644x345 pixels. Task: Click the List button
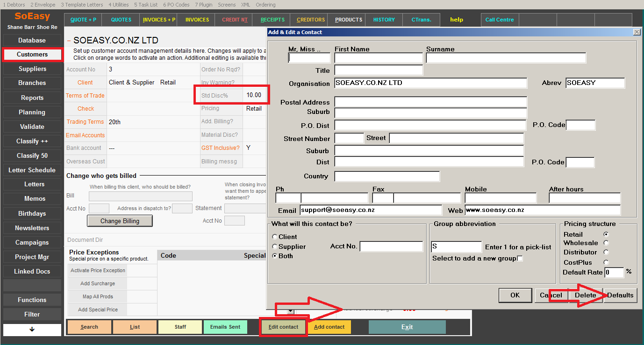(135, 327)
